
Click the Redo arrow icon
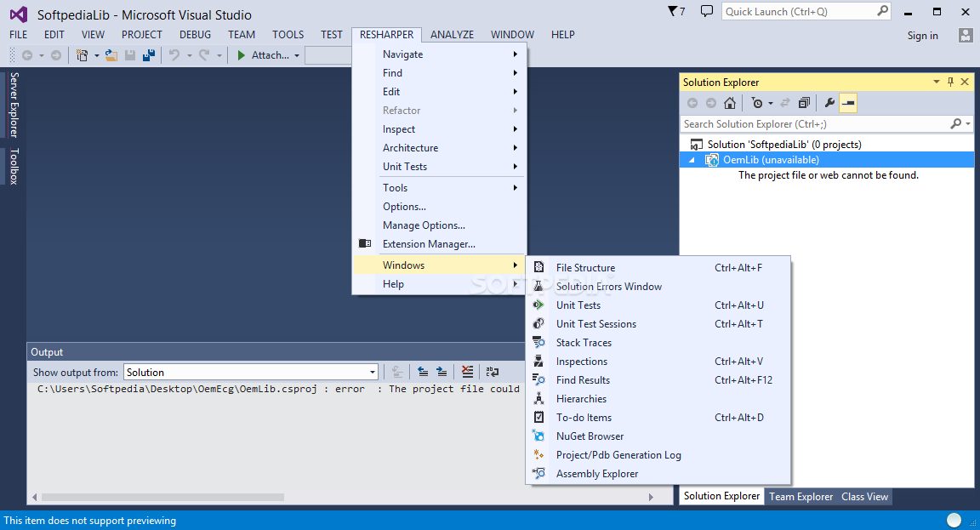click(204, 55)
